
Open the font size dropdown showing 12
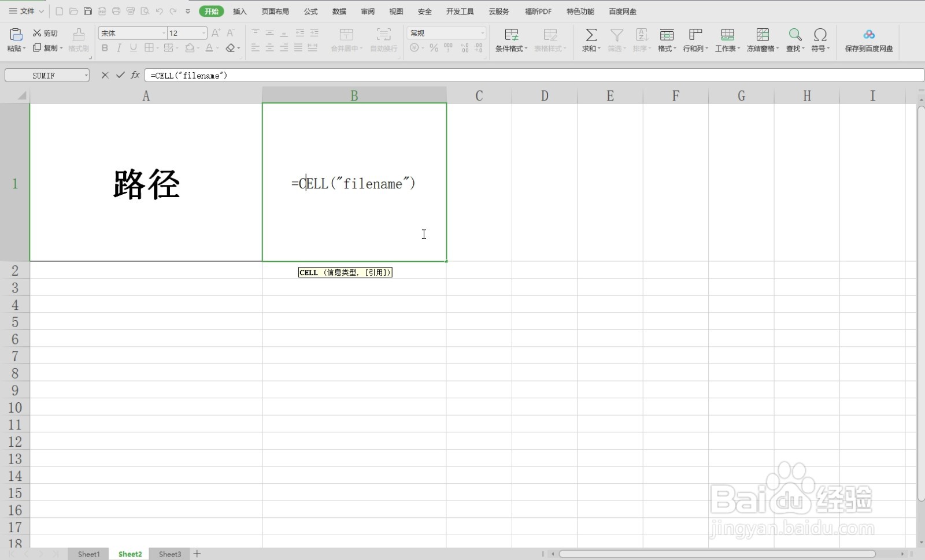click(x=203, y=33)
